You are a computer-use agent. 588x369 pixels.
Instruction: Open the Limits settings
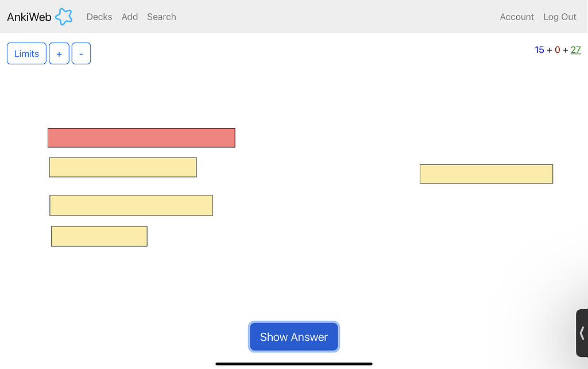click(26, 53)
